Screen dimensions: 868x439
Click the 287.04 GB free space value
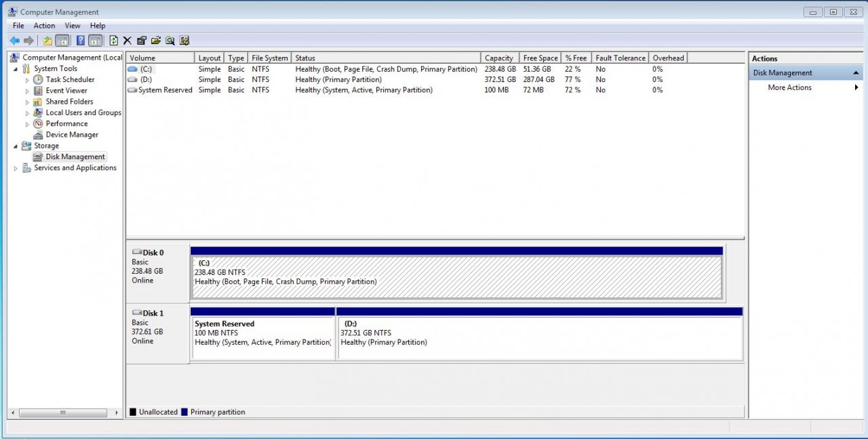(540, 80)
